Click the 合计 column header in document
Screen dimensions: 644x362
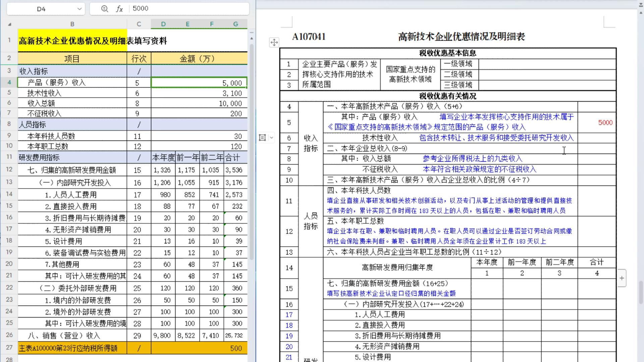pos(597,262)
